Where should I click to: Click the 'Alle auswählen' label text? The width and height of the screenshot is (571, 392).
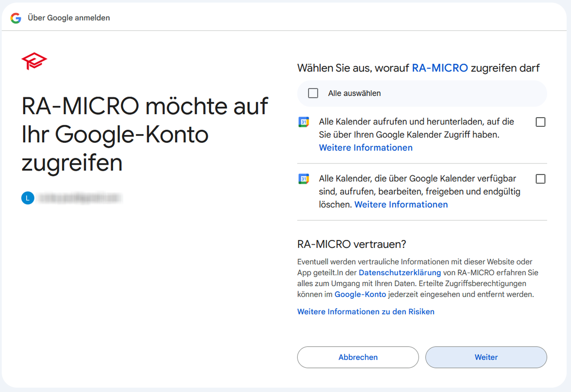click(354, 93)
